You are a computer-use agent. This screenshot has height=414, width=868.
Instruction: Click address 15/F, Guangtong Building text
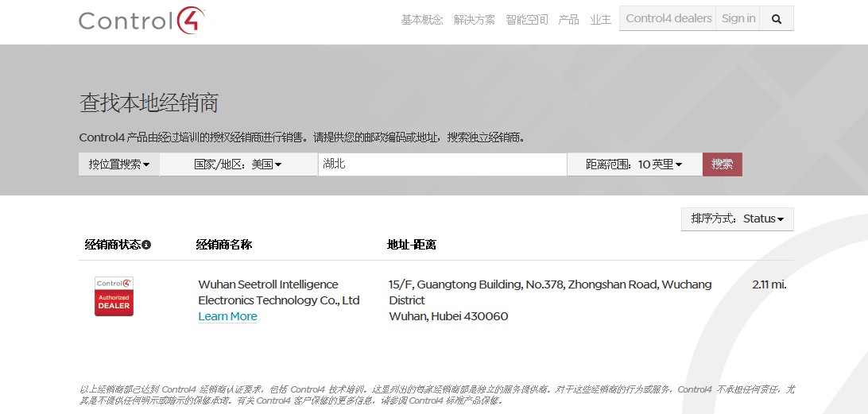click(550, 292)
